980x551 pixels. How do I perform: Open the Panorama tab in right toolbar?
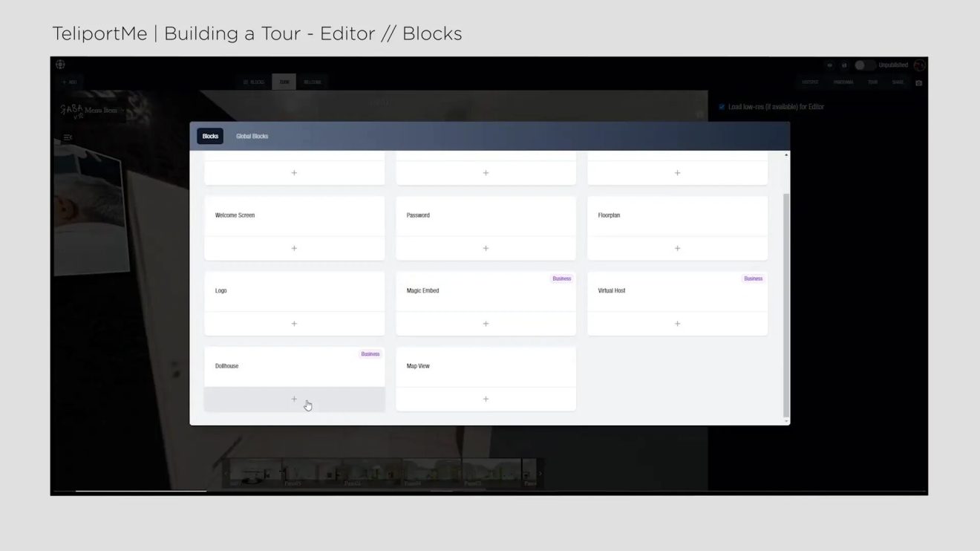click(843, 82)
